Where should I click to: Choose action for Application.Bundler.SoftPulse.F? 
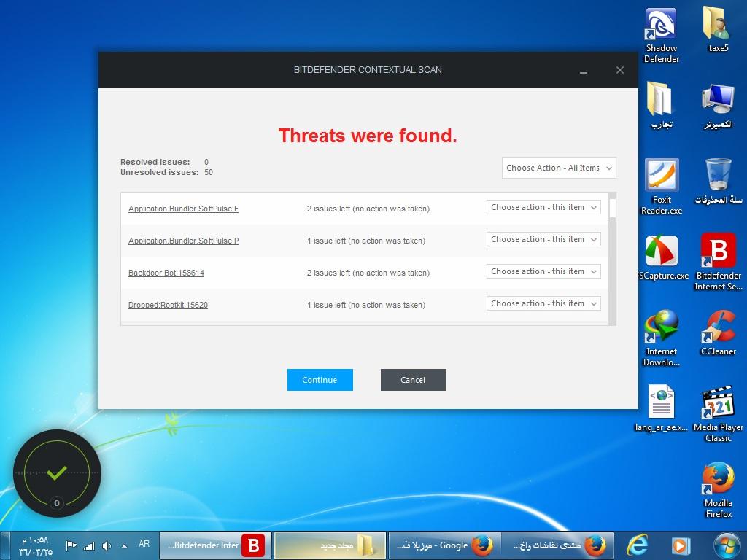543,207
